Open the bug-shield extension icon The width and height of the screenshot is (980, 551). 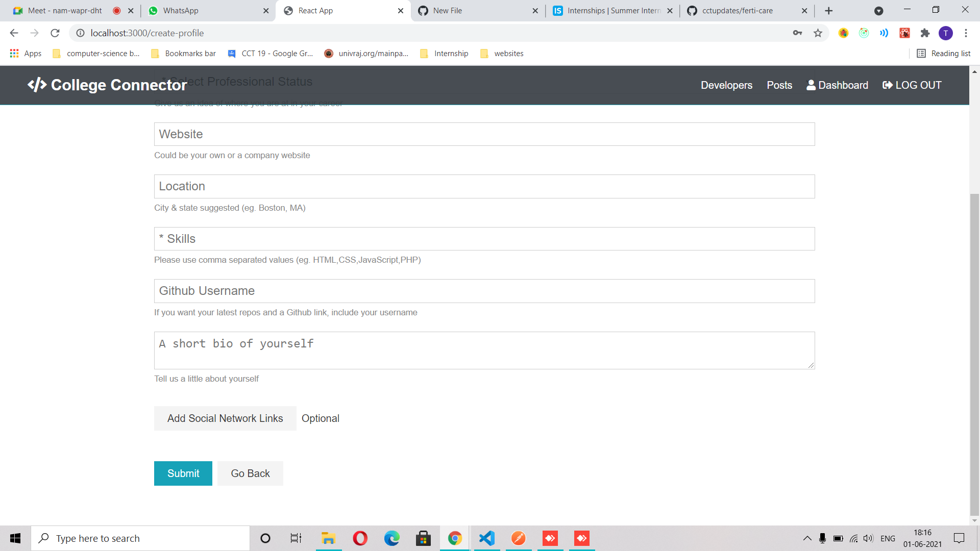click(x=844, y=33)
